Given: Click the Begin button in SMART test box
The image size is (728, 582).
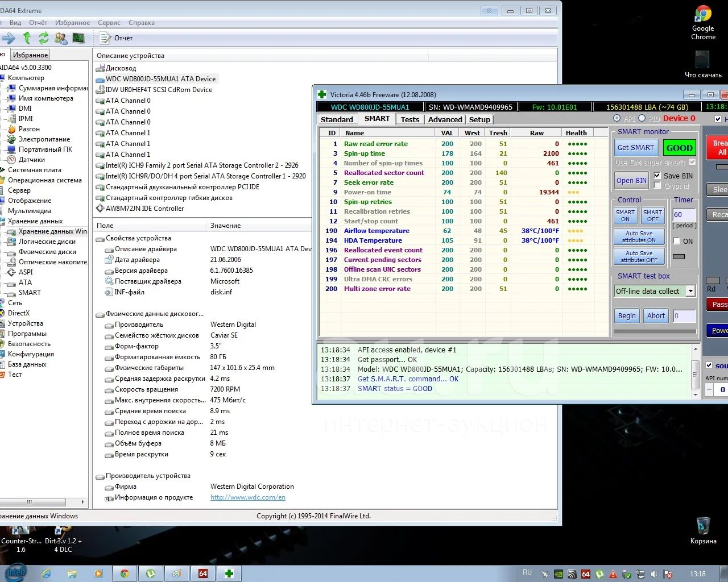Looking at the screenshot, I should [x=627, y=316].
